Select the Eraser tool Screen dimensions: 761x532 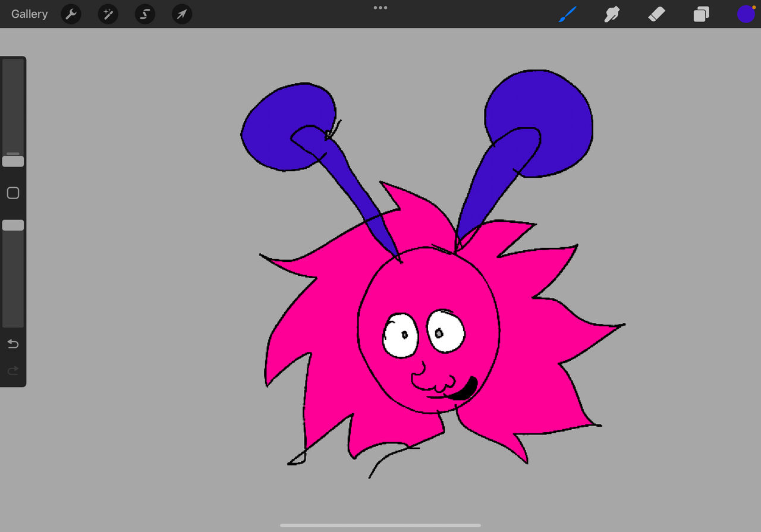point(656,14)
